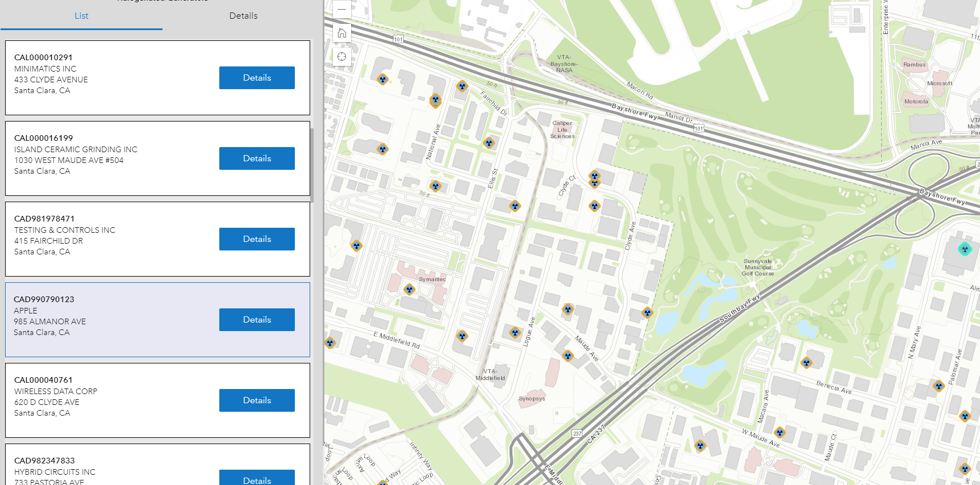Screen dimensions: 980x485
Task: Select facility ID CAL000010291
Action: [43, 57]
